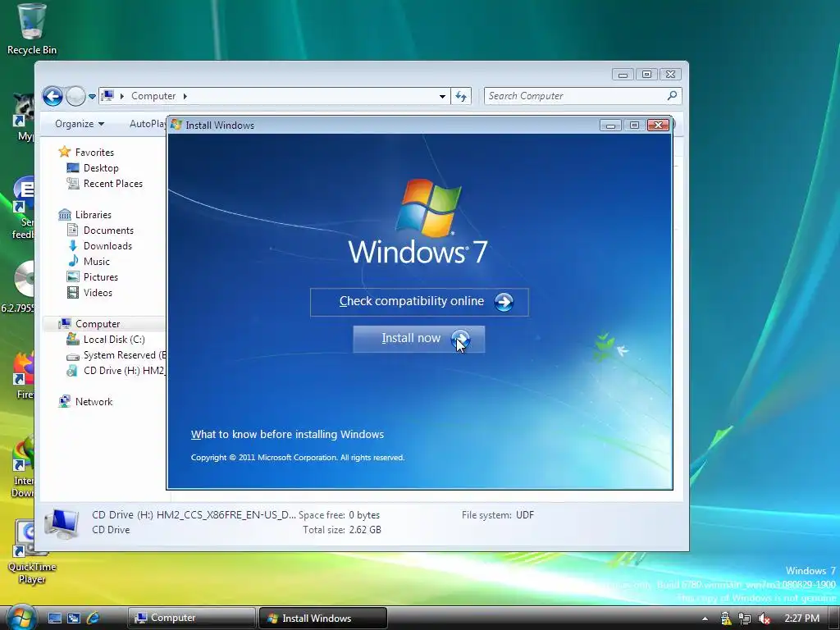The height and width of the screenshot is (630, 840).
Task: Maximize the Computer explorer window
Action: click(646, 75)
